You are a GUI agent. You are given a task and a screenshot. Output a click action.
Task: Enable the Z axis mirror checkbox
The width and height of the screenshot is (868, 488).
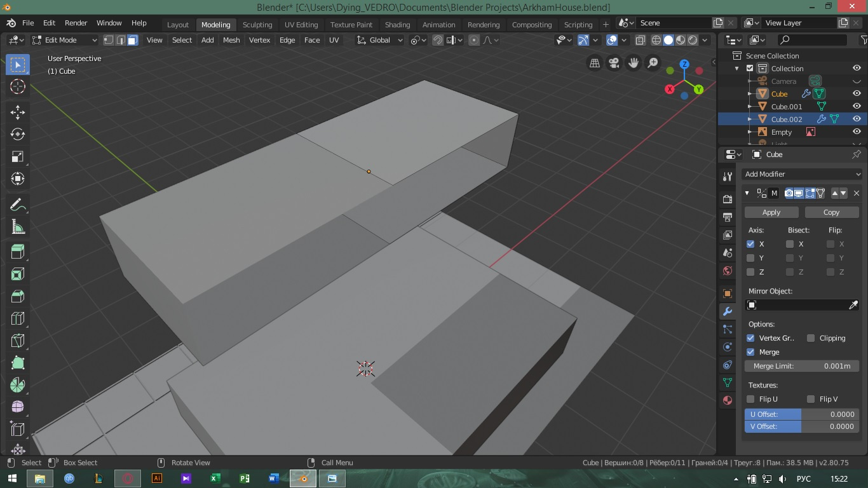[x=750, y=272]
